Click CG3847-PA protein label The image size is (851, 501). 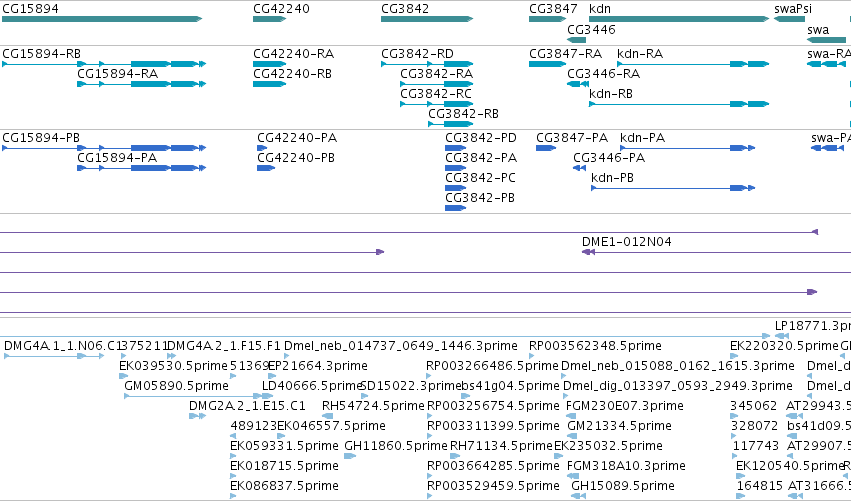click(572, 138)
